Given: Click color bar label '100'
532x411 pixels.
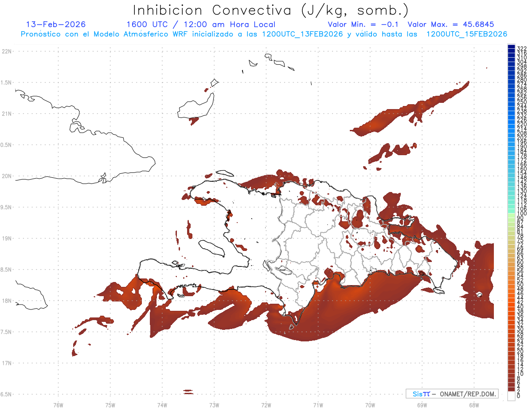Looking at the screenshot, I should point(521,214).
